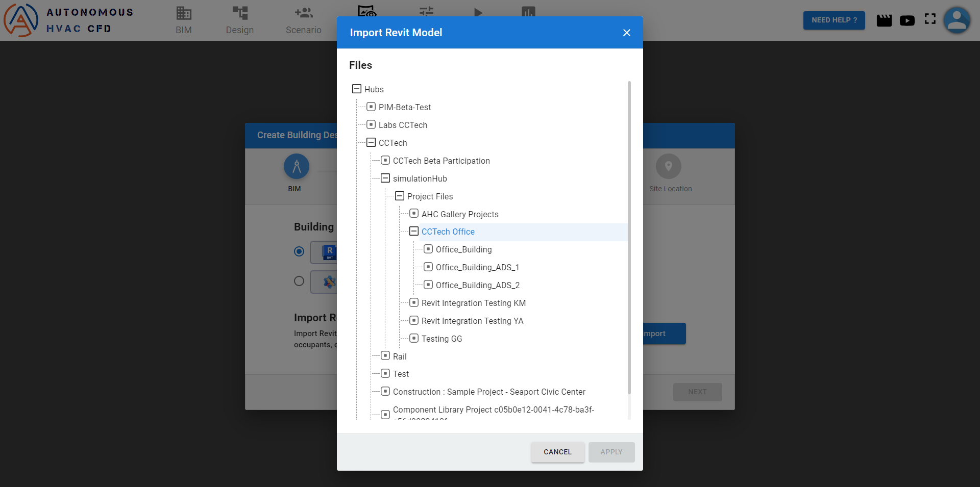
Task: Select the Office_Building file
Action: click(464, 250)
